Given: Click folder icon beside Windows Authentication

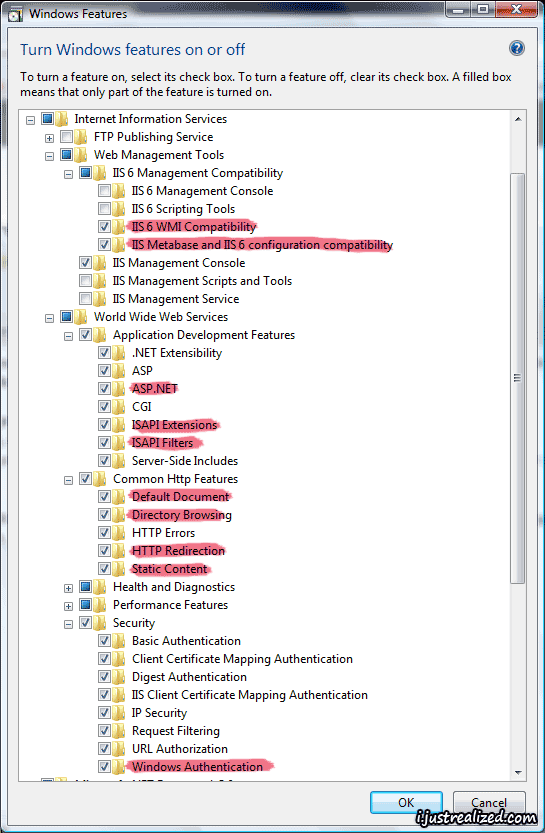Looking at the screenshot, I should pyautogui.click(x=119, y=767).
